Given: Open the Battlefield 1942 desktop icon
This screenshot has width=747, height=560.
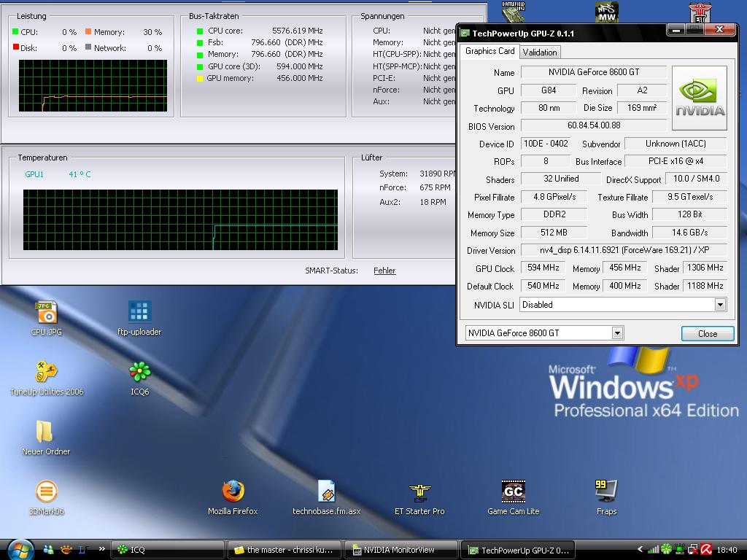Looking at the screenshot, I should (x=513, y=12).
